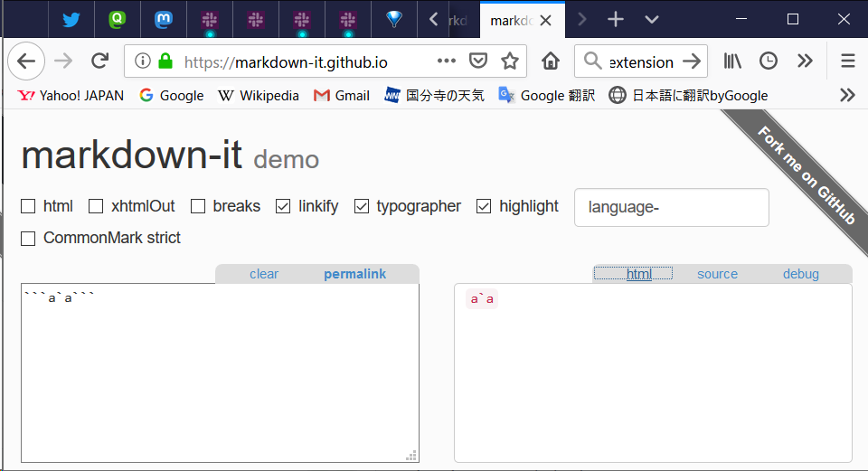Viewport: 868px width, 471px height.
Task: Open the page actions three-dot menu
Action: pyautogui.click(x=446, y=61)
